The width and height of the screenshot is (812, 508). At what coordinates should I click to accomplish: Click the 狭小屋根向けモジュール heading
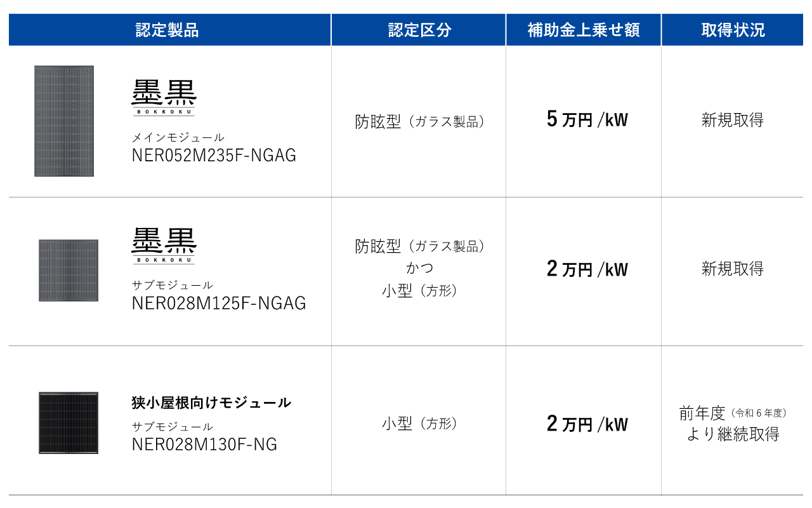pyautogui.click(x=211, y=403)
